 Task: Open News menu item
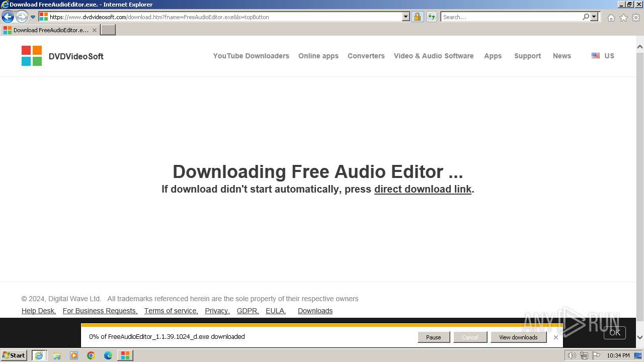click(x=562, y=56)
